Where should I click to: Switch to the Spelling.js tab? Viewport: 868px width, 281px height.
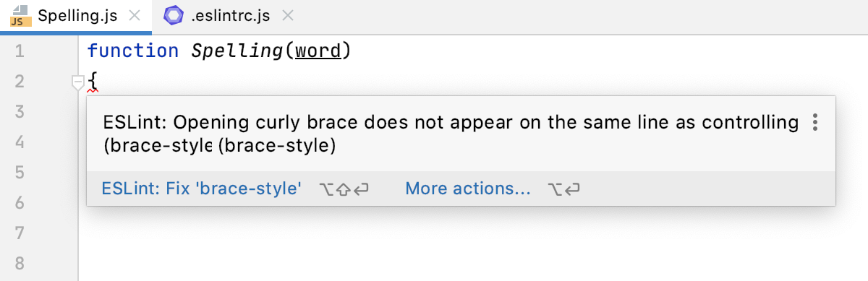click(x=76, y=16)
